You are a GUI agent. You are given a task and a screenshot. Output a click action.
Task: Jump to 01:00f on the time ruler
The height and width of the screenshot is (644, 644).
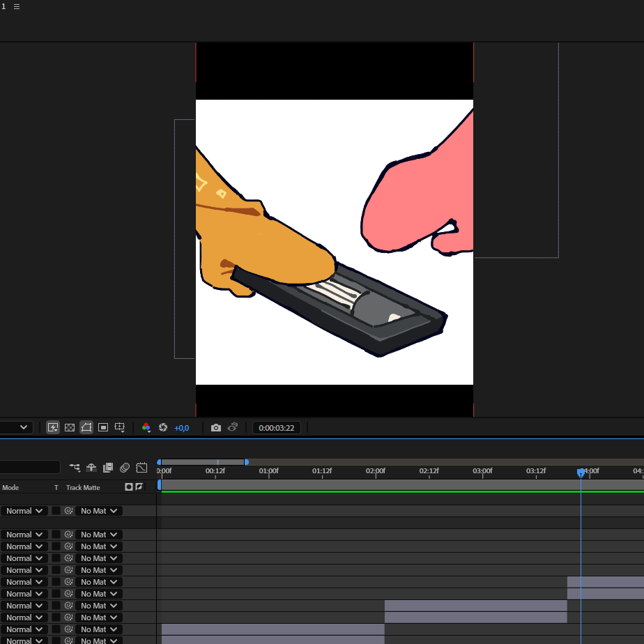click(268, 470)
